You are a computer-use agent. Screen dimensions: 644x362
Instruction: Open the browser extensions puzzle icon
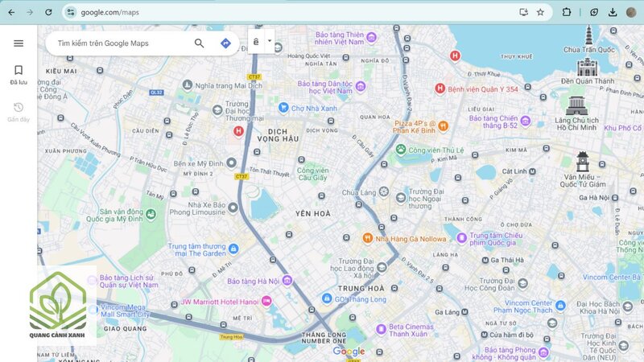point(567,12)
